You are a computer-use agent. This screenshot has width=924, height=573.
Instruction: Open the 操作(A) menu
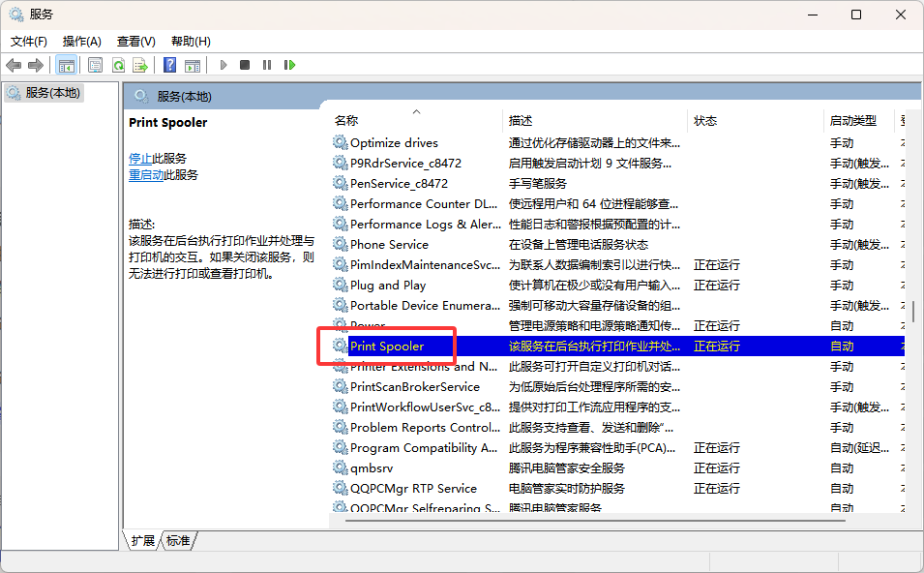coord(82,42)
